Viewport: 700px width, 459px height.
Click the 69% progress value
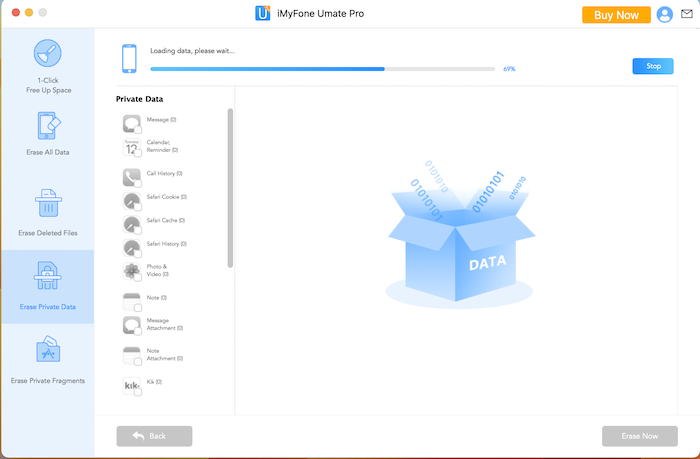pyautogui.click(x=509, y=69)
